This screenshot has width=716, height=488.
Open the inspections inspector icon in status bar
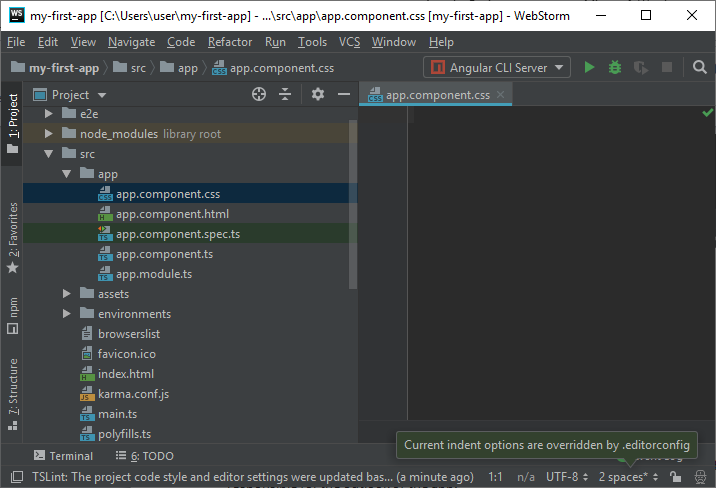click(700, 477)
